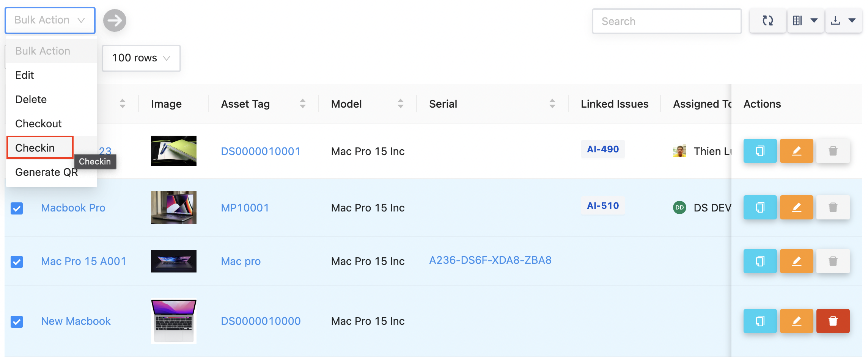This screenshot has height=357, width=868.
Task: Open linked issue AI-490
Action: click(602, 149)
